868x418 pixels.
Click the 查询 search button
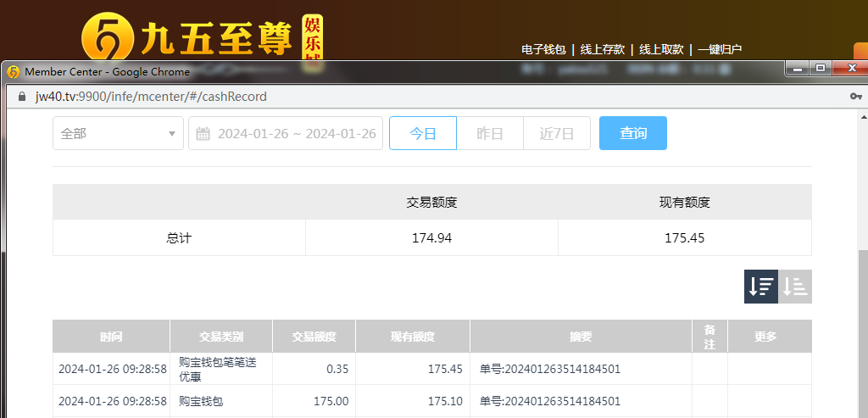pos(632,133)
